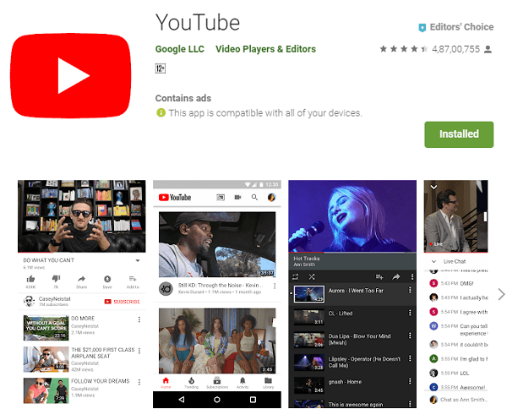
Task: Click the Still KD video thumbnail
Action: click(217, 244)
